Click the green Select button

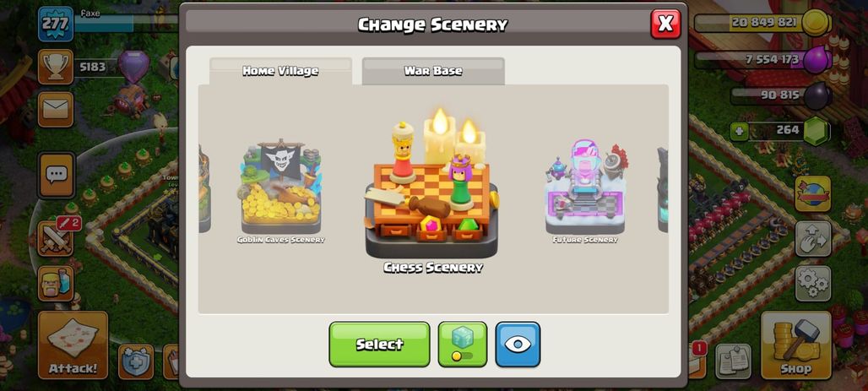pos(379,344)
